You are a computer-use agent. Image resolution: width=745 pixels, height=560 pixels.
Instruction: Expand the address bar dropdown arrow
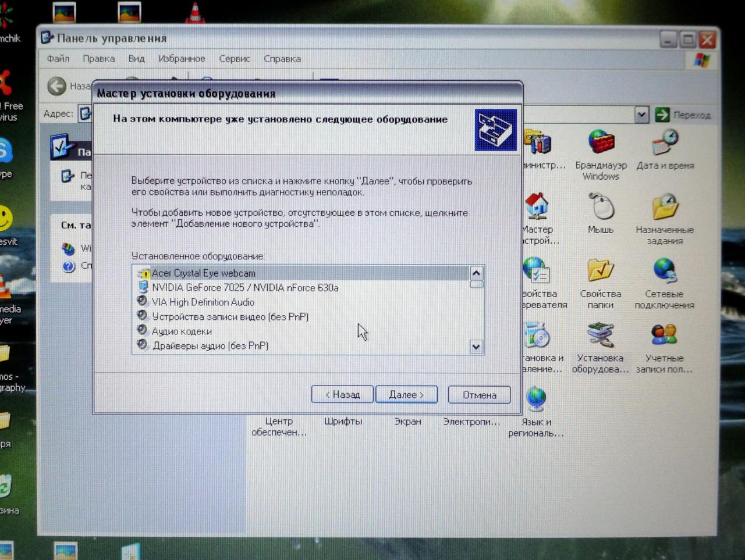[x=641, y=115]
